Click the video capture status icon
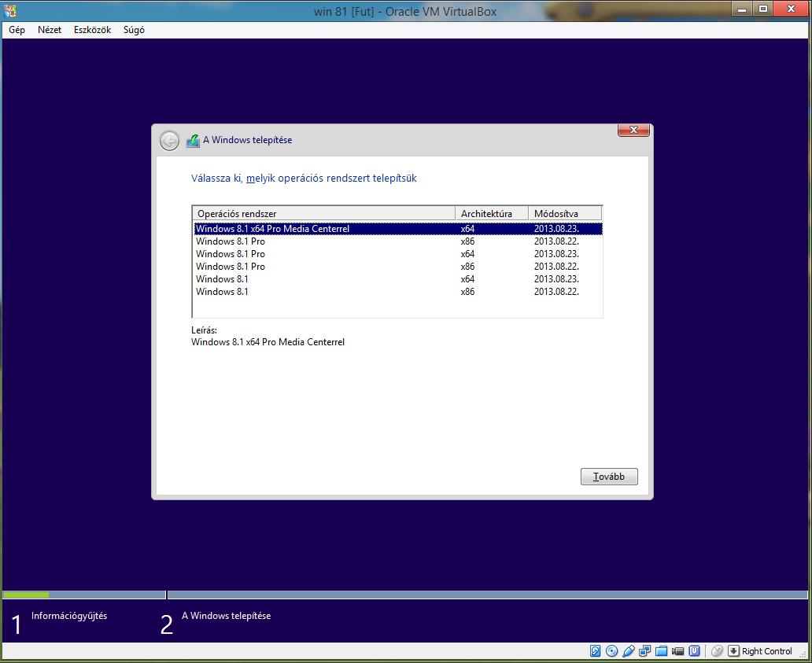Screen dimensions: 812x663 coord(678,650)
